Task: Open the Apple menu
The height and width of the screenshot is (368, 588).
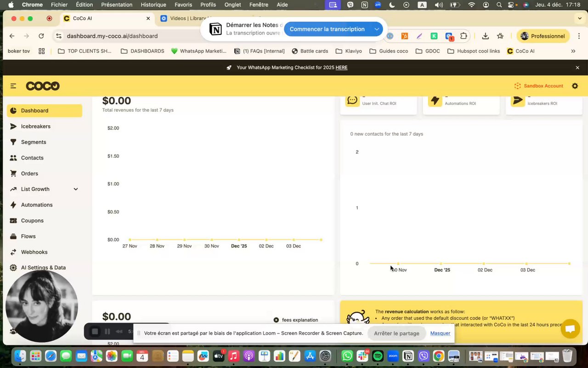Action: (x=11, y=5)
